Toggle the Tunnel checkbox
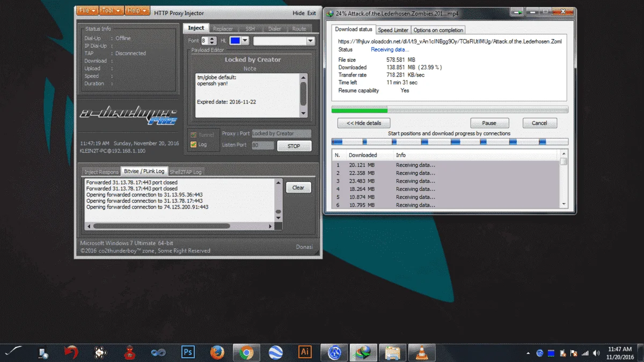Image resolution: width=644 pixels, height=362 pixels. (x=194, y=135)
